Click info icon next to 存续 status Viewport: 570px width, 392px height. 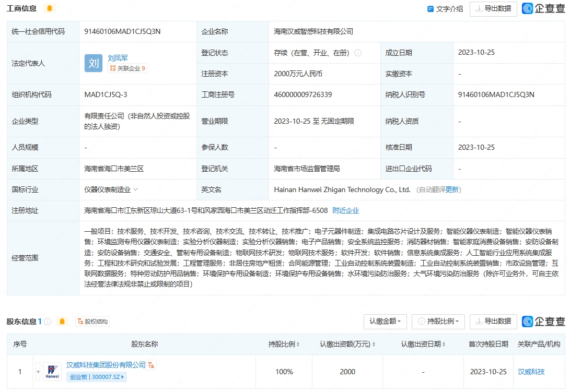point(358,53)
